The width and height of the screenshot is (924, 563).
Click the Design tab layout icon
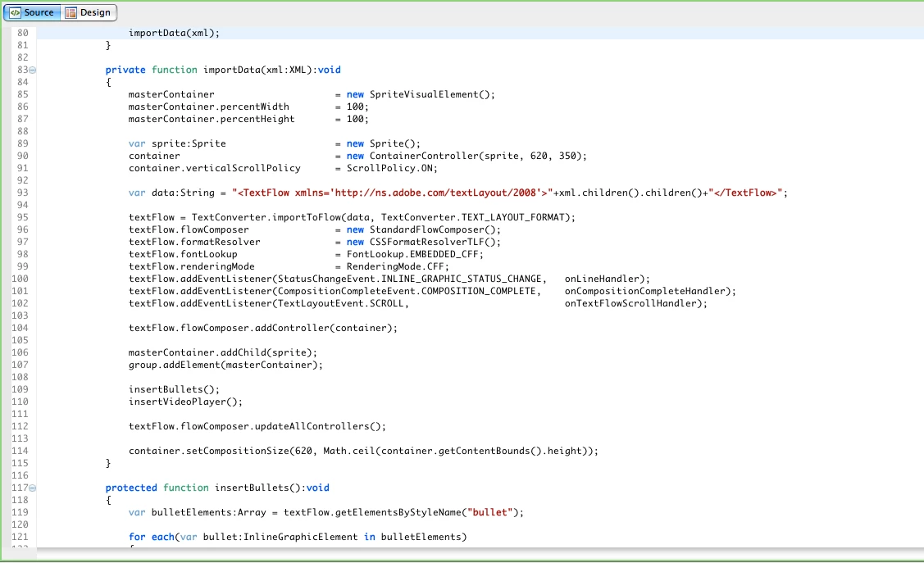(x=71, y=12)
